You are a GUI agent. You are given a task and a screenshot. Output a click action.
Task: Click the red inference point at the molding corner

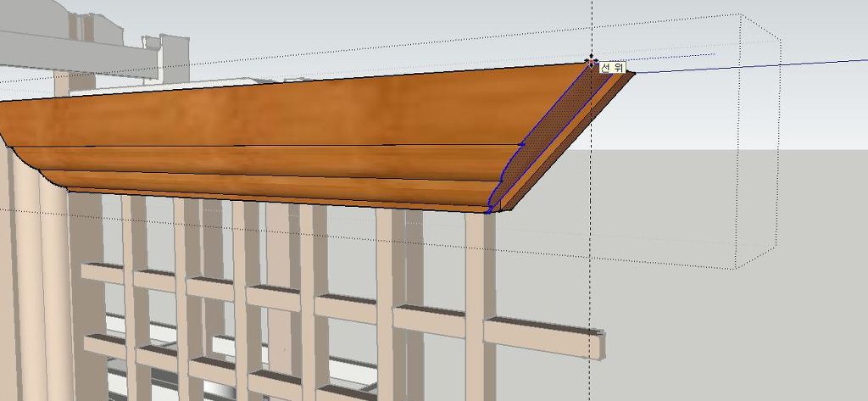pos(590,63)
